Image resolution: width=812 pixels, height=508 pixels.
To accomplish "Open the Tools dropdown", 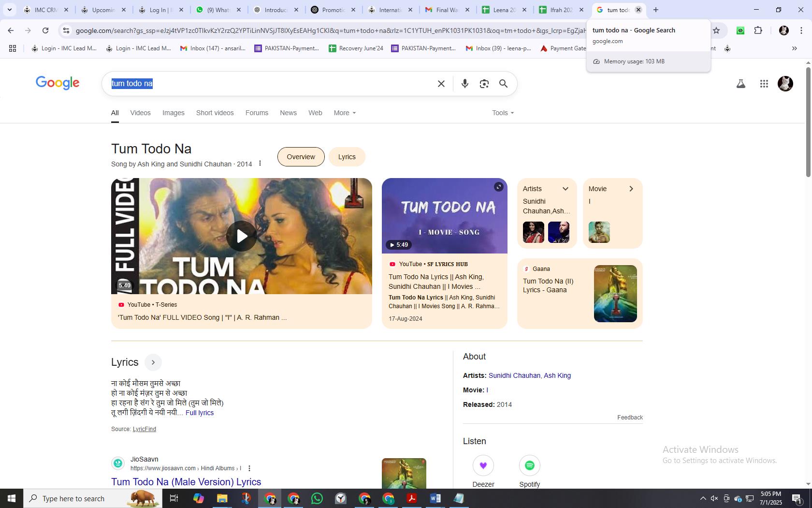I will click(503, 113).
